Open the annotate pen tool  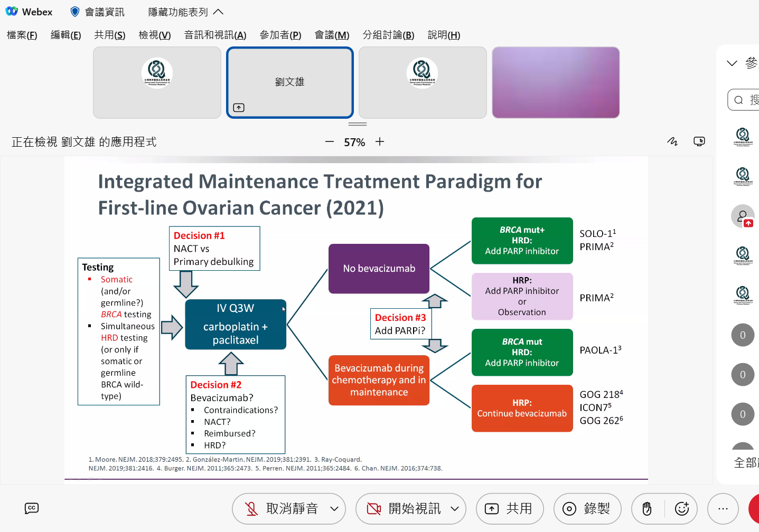point(672,141)
